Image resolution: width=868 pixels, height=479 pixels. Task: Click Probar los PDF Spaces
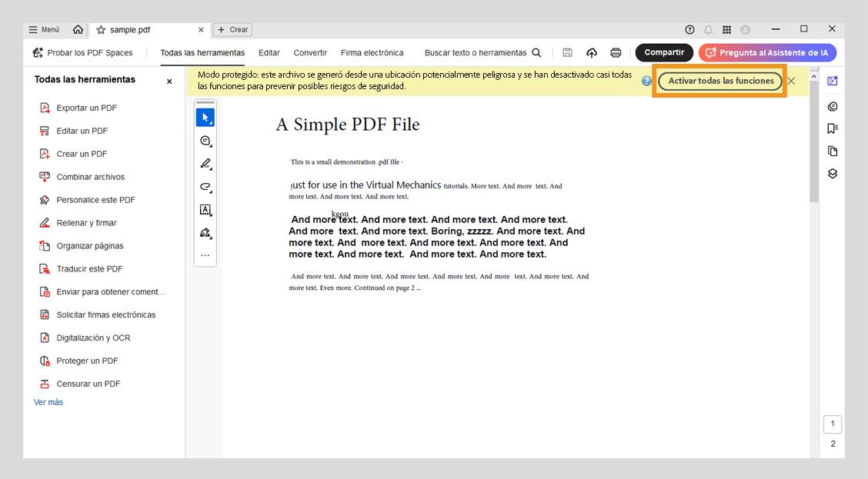(82, 52)
